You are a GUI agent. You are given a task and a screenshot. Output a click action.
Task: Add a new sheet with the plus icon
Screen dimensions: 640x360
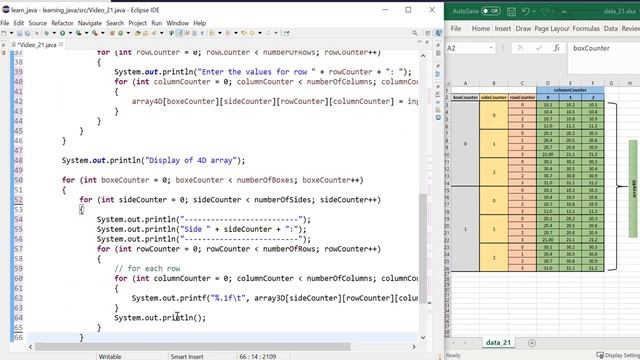(531, 343)
